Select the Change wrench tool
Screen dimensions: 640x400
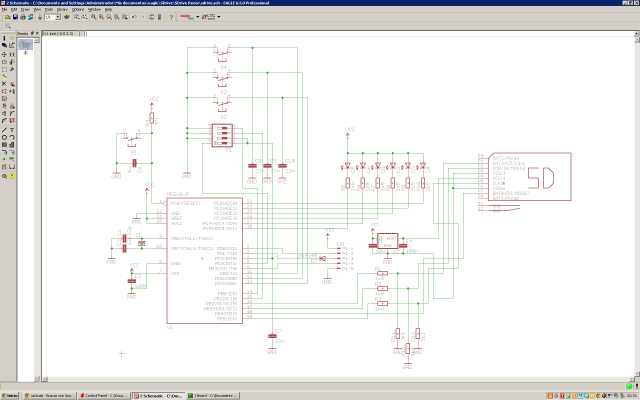[12, 69]
